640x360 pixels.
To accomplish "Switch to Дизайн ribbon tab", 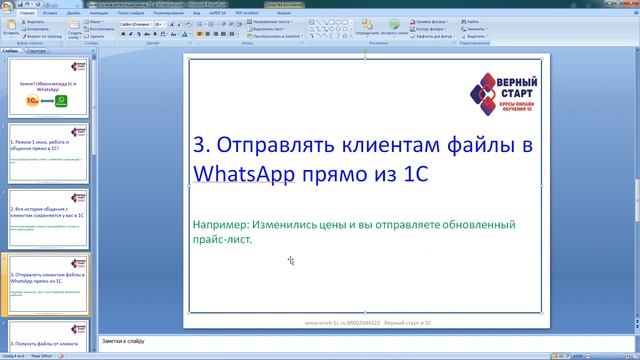I will coord(73,13).
